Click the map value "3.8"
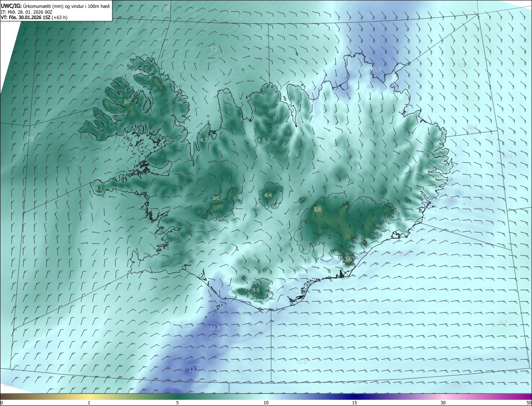This screenshot has height=406, width=532. click(317, 210)
